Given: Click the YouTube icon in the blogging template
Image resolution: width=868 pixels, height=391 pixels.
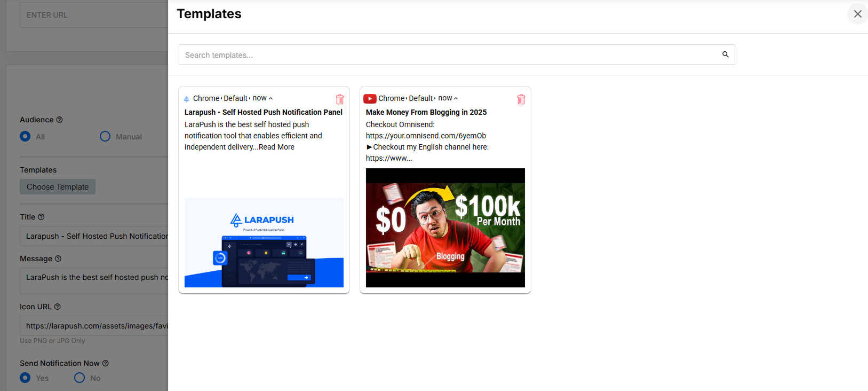Looking at the screenshot, I should (x=370, y=99).
